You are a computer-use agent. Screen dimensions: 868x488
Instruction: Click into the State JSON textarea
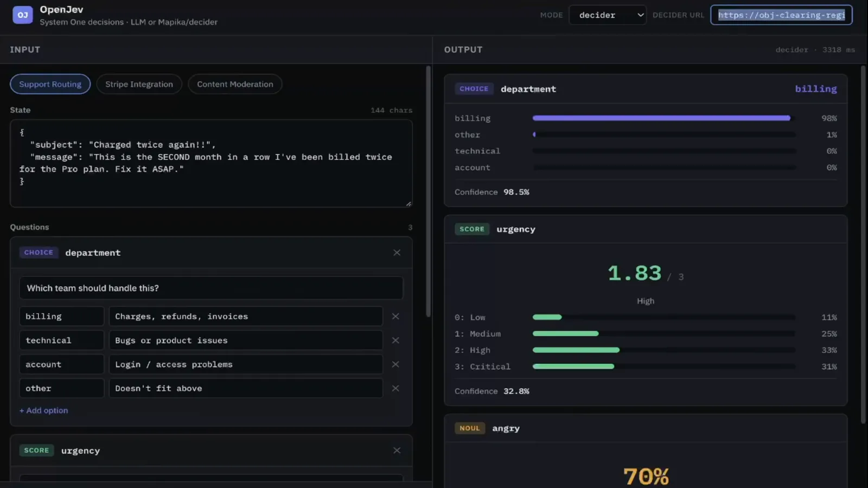click(x=211, y=163)
